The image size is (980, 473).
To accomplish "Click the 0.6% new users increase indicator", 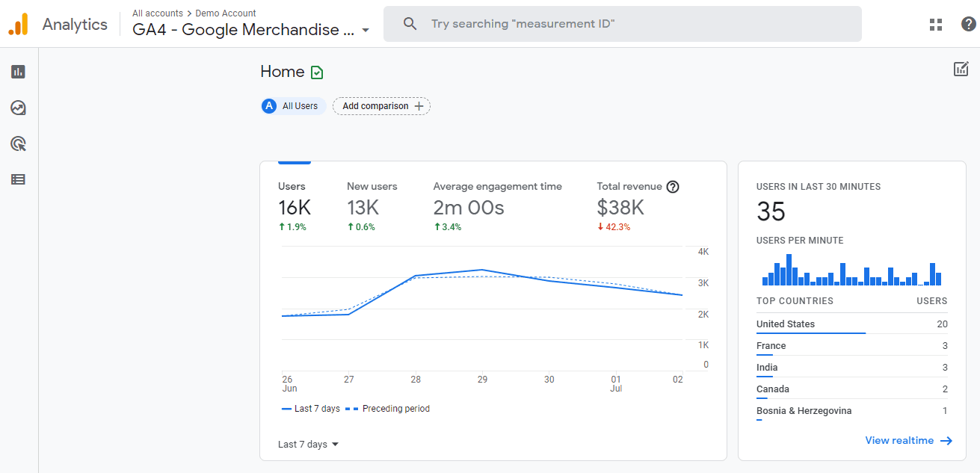I will (x=361, y=227).
